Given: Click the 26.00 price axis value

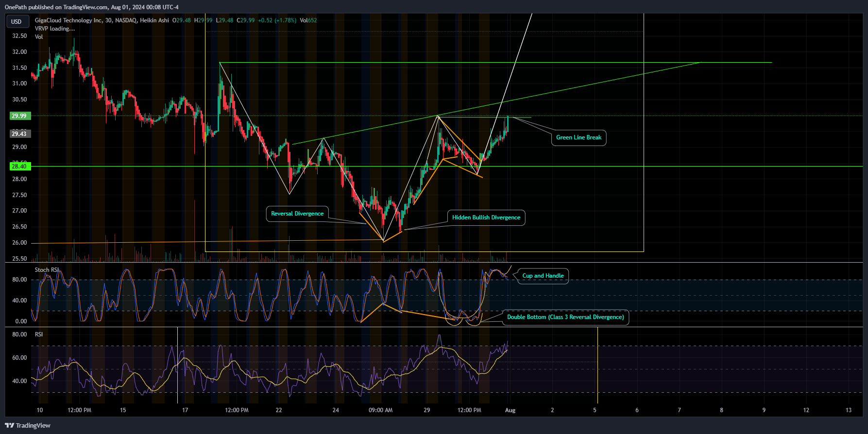Looking at the screenshot, I should click(x=19, y=243).
